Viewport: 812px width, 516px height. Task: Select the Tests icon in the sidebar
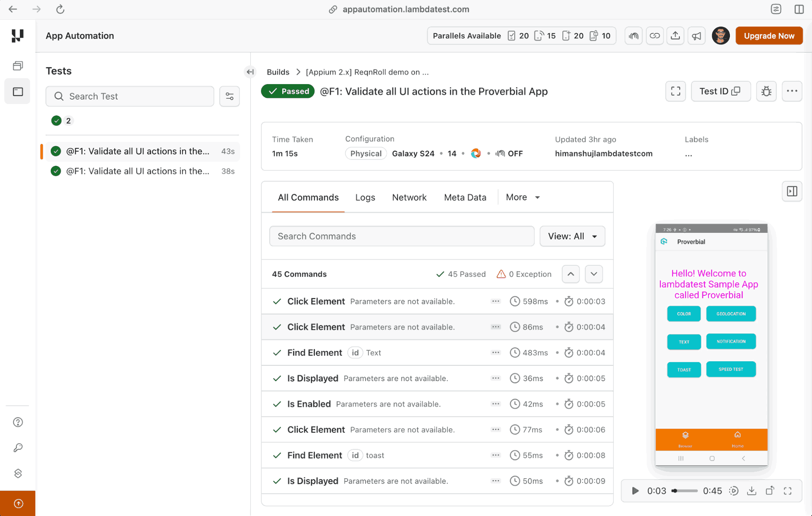pyautogui.click(x=17, y=91)
